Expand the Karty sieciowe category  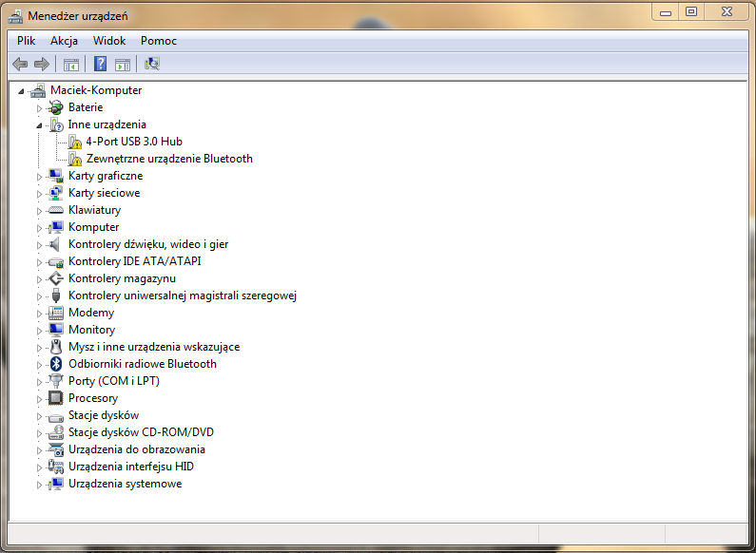pos(39,194)
